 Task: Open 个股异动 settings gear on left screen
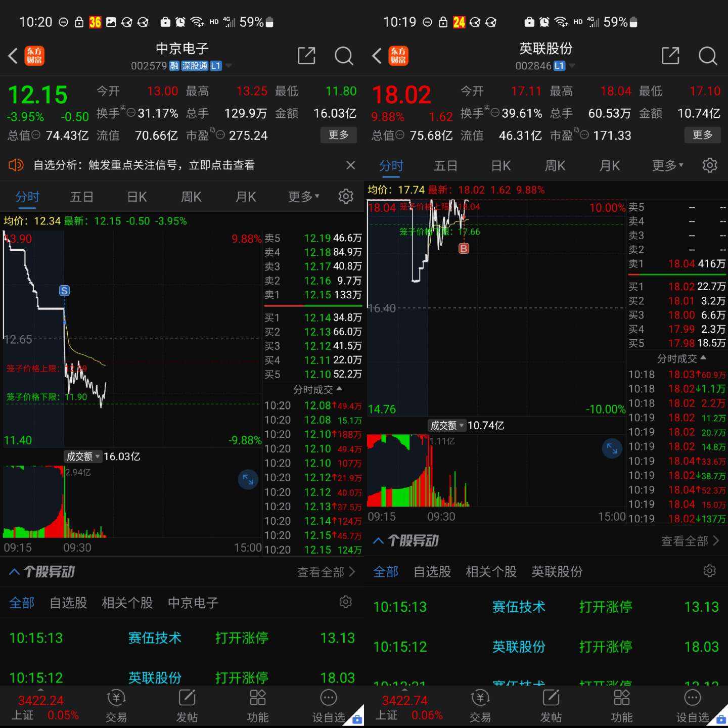click(346, 602)
